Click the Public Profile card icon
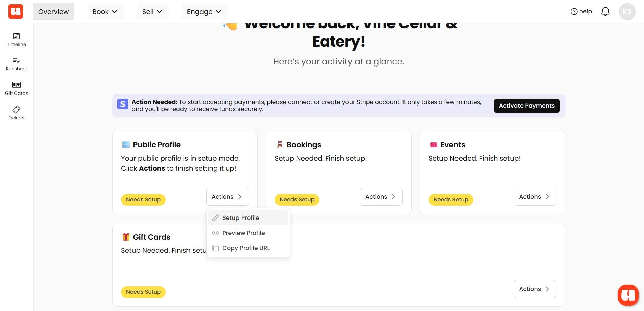The image size is (644, 311). click(x=126, y=145)
